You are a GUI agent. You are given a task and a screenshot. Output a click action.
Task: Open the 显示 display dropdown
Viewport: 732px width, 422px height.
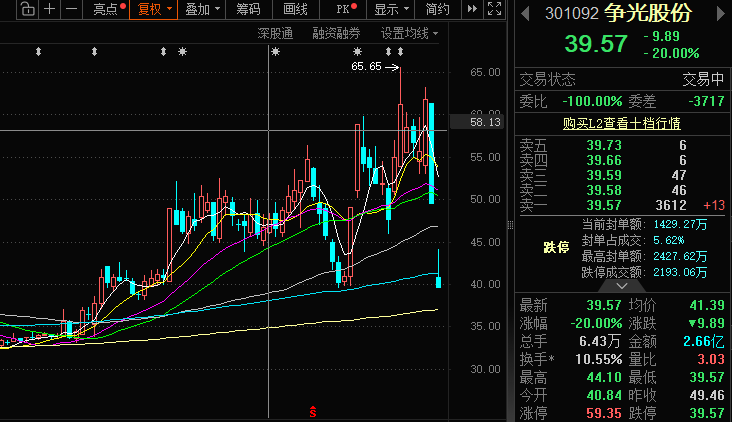(391, 9)
